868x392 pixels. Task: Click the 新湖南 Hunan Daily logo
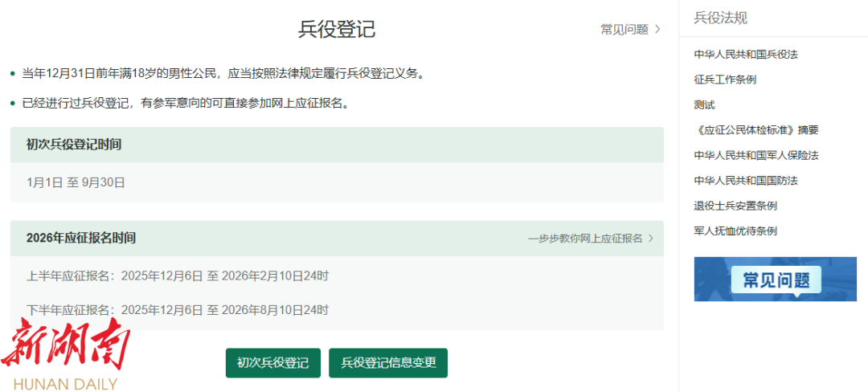click(64, 355)
